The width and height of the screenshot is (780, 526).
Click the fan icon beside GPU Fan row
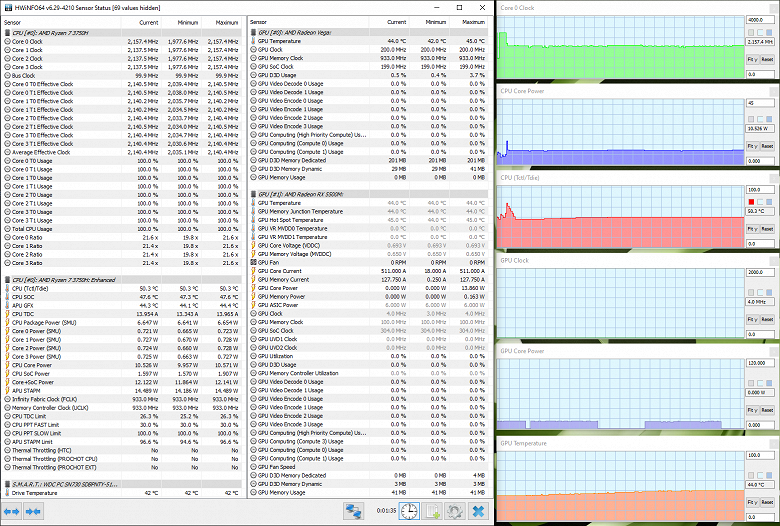(x=254, y=262)
